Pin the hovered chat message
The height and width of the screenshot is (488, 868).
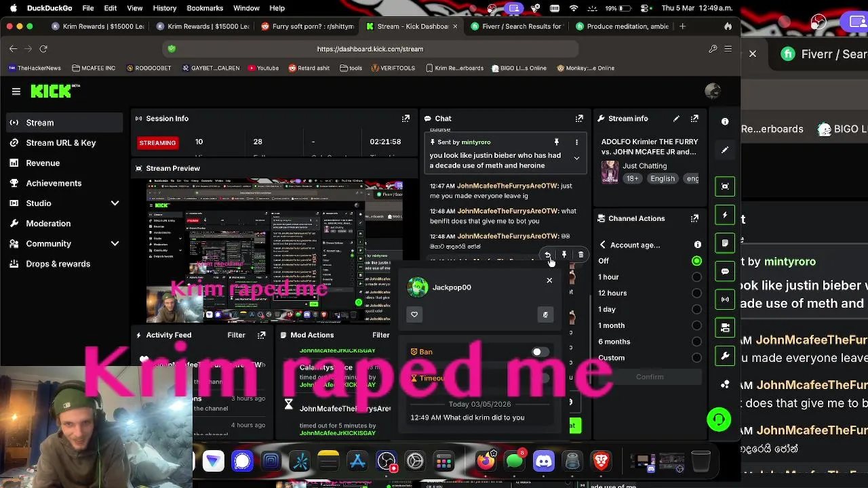(564, 255)
